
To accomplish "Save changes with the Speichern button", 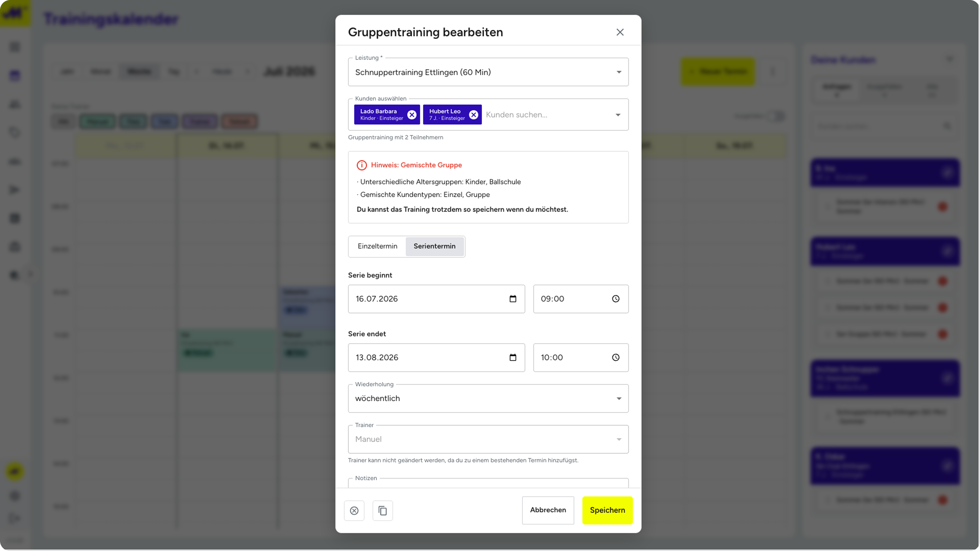I will pos(607,510).
